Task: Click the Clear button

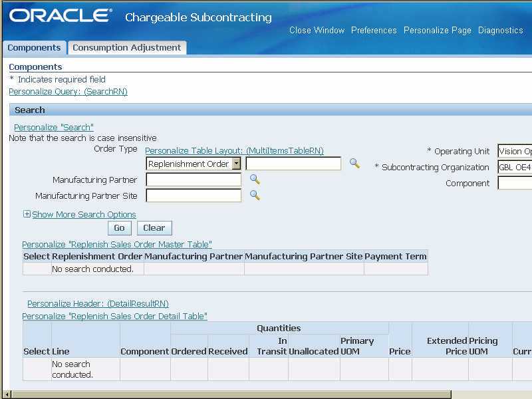Action: pyautogui.click(x=154, y=228)
